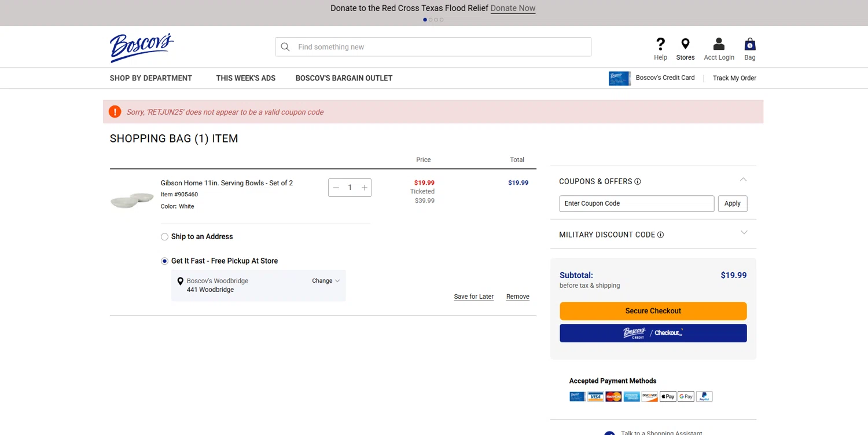Click the American Express payment icon
This screenshot has height=435, width=868.
click(x=631, y=397)
